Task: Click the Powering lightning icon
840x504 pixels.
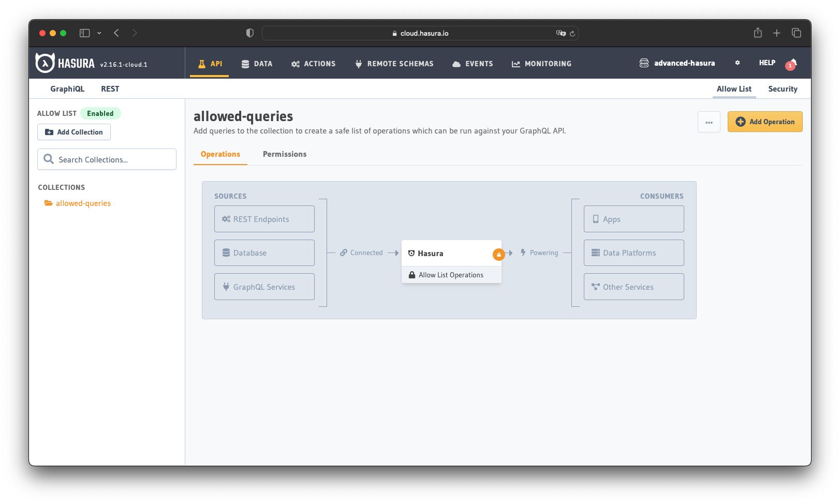Action: pos(523,253)
